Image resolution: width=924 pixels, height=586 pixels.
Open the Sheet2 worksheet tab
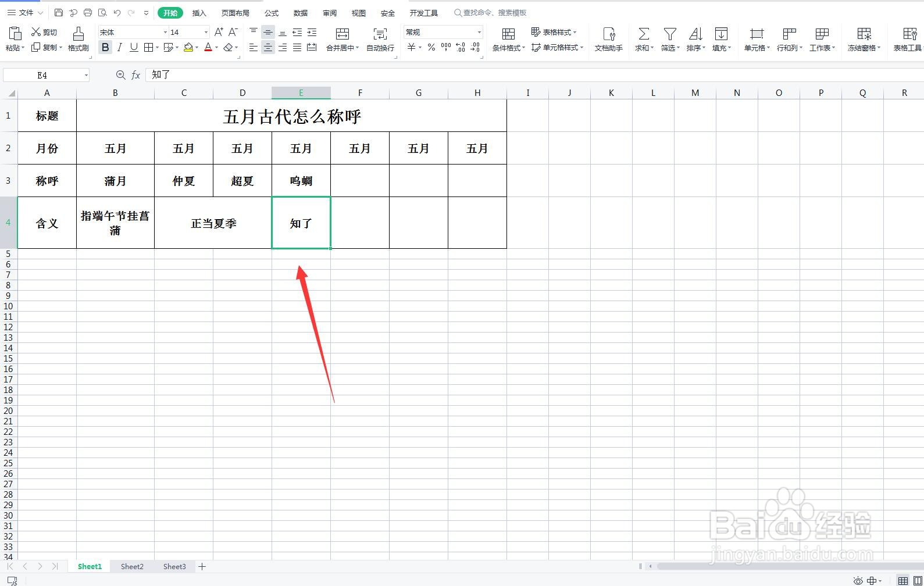[132, 566]
